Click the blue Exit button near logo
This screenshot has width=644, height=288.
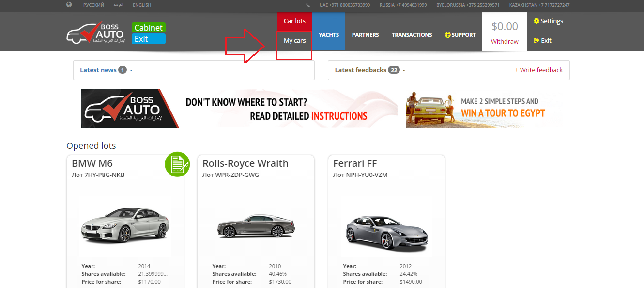click(x=149, y=39)
